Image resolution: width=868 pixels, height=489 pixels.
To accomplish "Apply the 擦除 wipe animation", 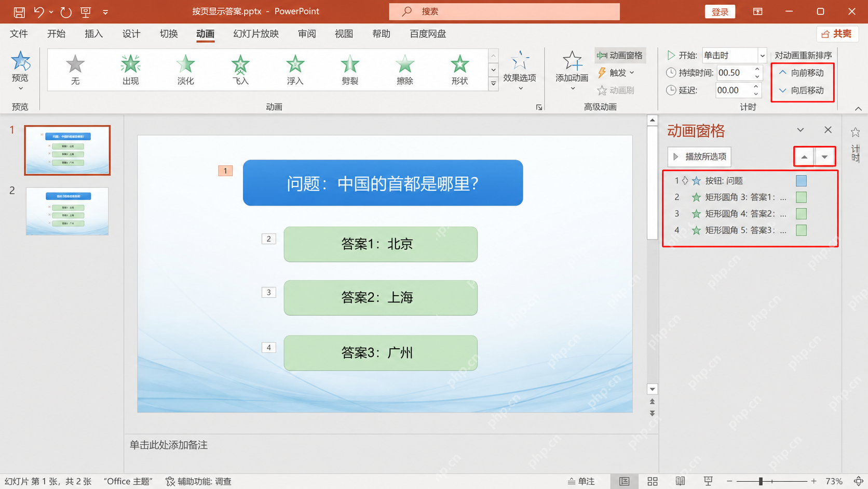I will pyautogui.click(x=405, y=70).
